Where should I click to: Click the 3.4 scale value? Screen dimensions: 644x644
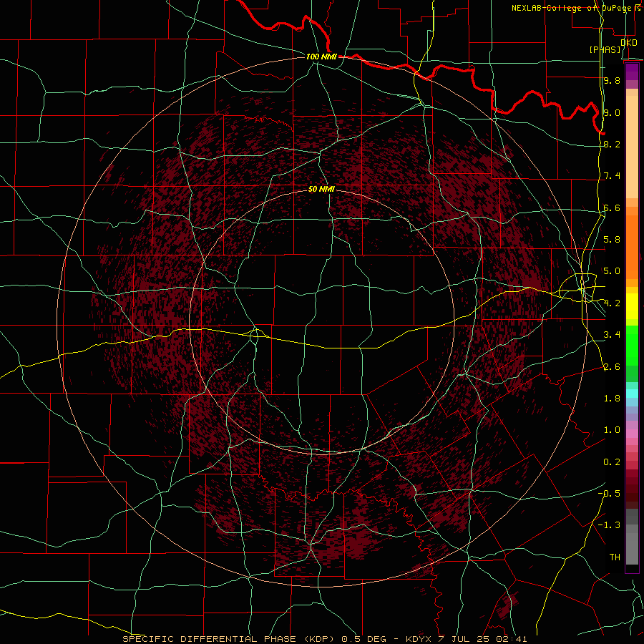pos(612,335)
